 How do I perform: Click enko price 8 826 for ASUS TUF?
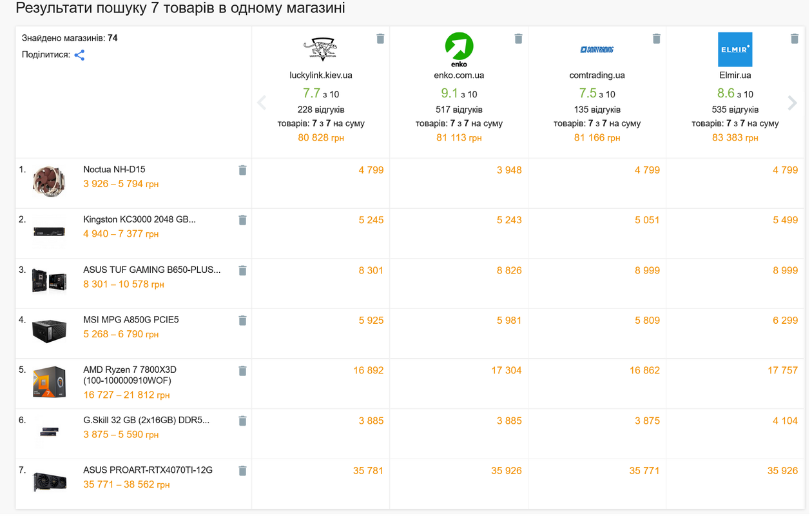tap(509, 270)
